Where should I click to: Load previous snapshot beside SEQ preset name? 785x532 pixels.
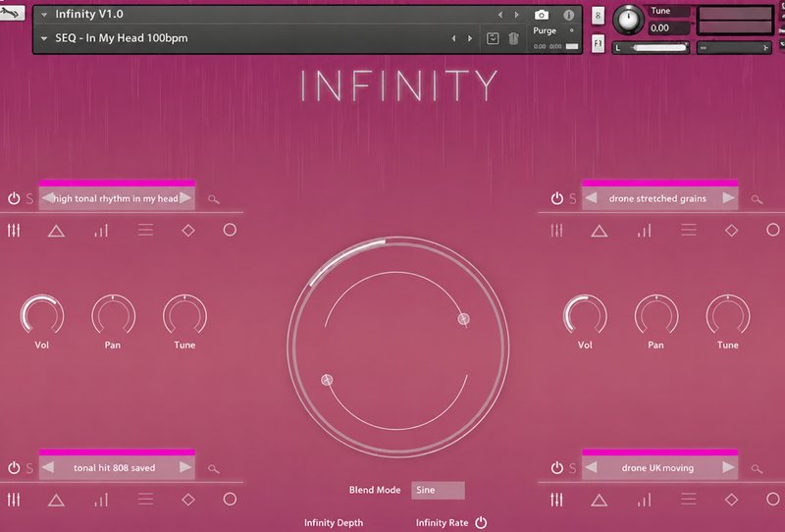[x=453, y=38]
